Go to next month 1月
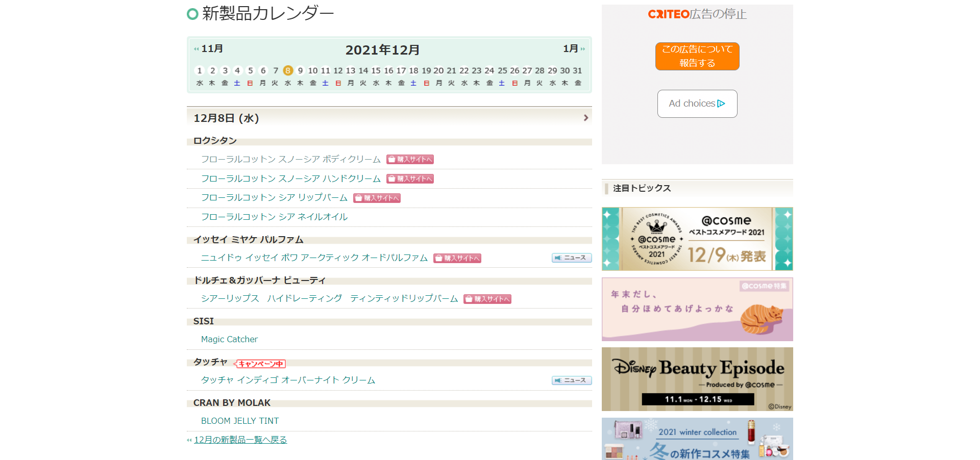This screenshot has width=980, height=460. [x=574, y=48]
